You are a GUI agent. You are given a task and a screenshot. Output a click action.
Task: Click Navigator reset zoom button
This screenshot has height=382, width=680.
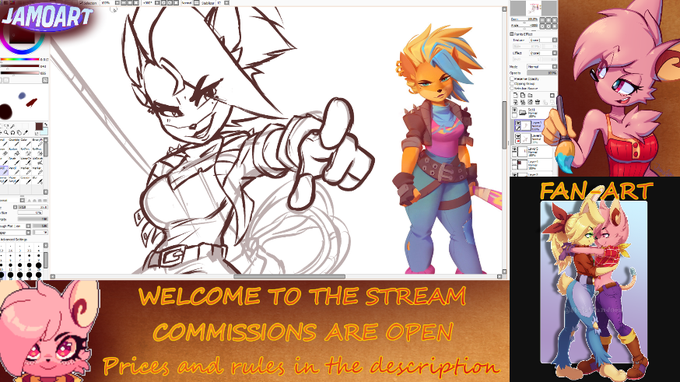click(555, 20)
